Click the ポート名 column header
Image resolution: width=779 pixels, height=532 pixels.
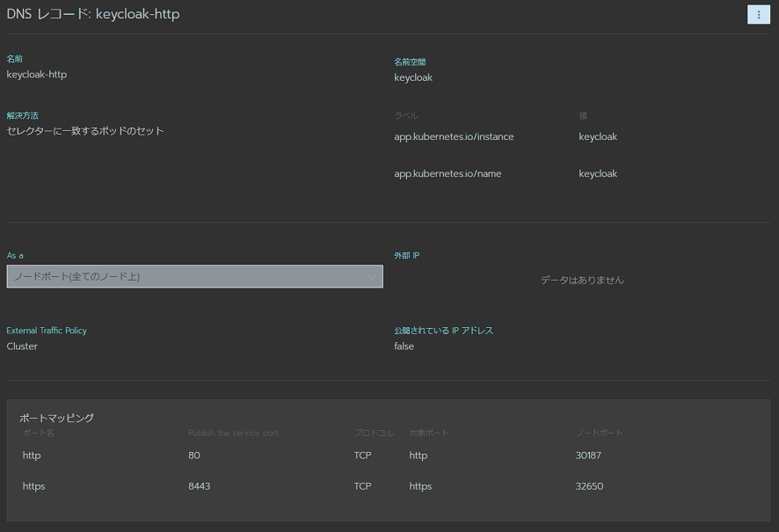(x=39, y=434)
